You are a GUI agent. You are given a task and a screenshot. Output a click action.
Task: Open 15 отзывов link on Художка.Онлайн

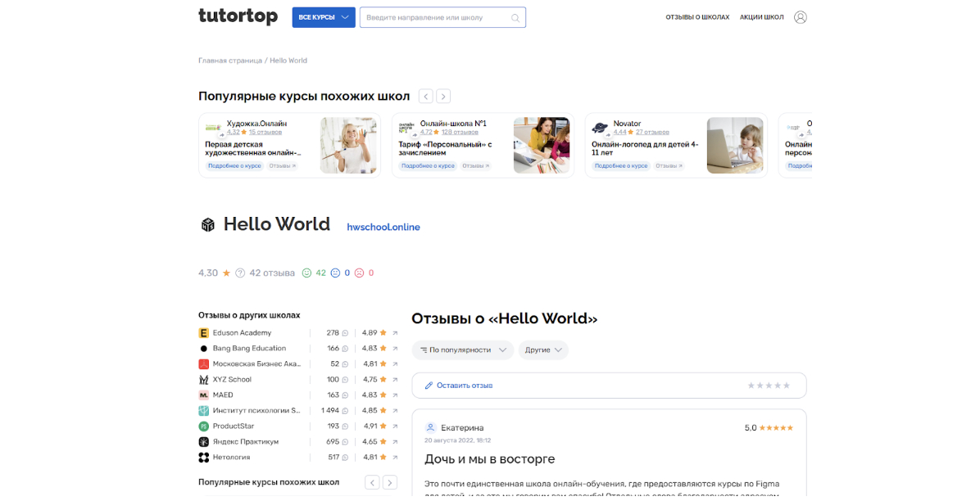click(265, 133)
